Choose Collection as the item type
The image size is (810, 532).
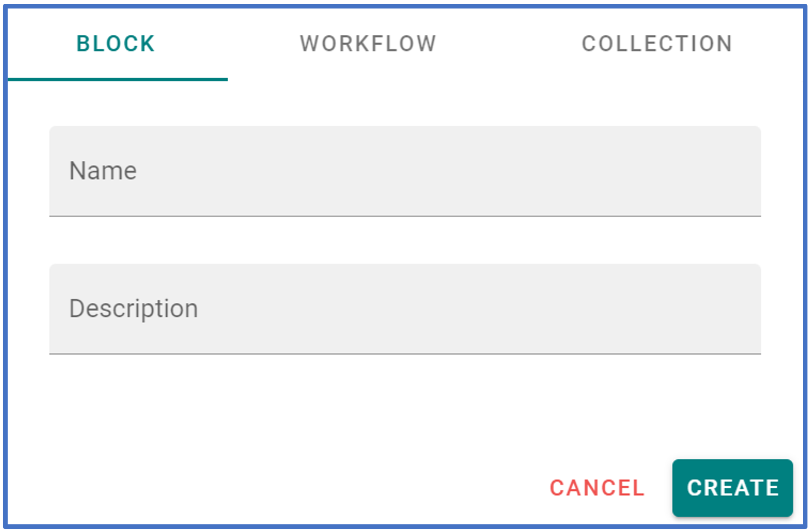[x=657, y=44]
